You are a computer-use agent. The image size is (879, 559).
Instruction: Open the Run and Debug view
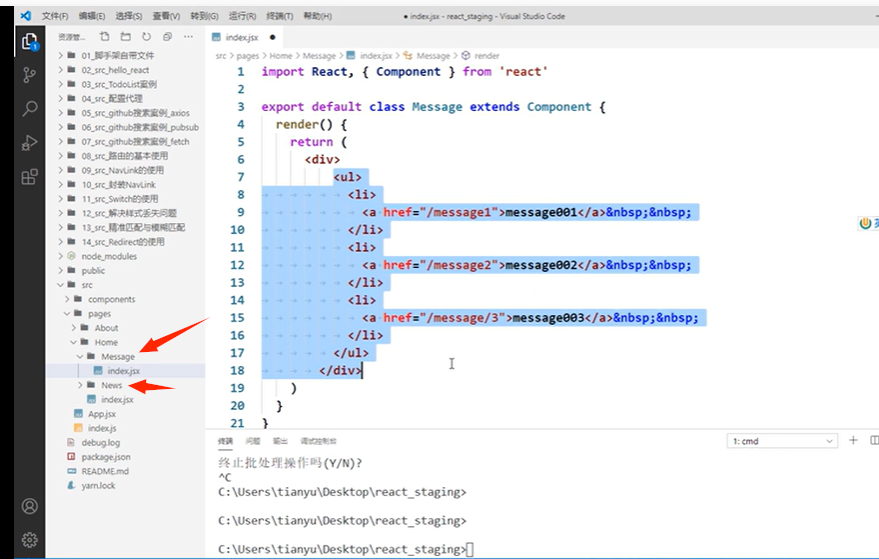point(29,143)
